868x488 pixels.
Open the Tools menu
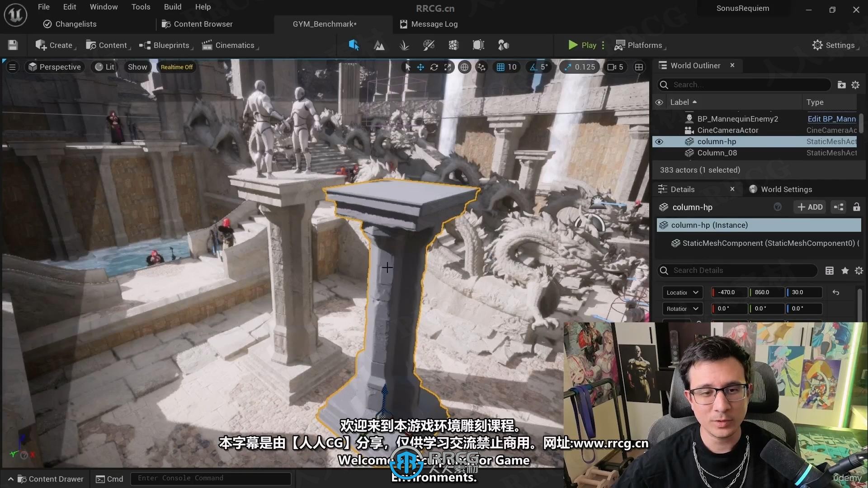point(141,7)
